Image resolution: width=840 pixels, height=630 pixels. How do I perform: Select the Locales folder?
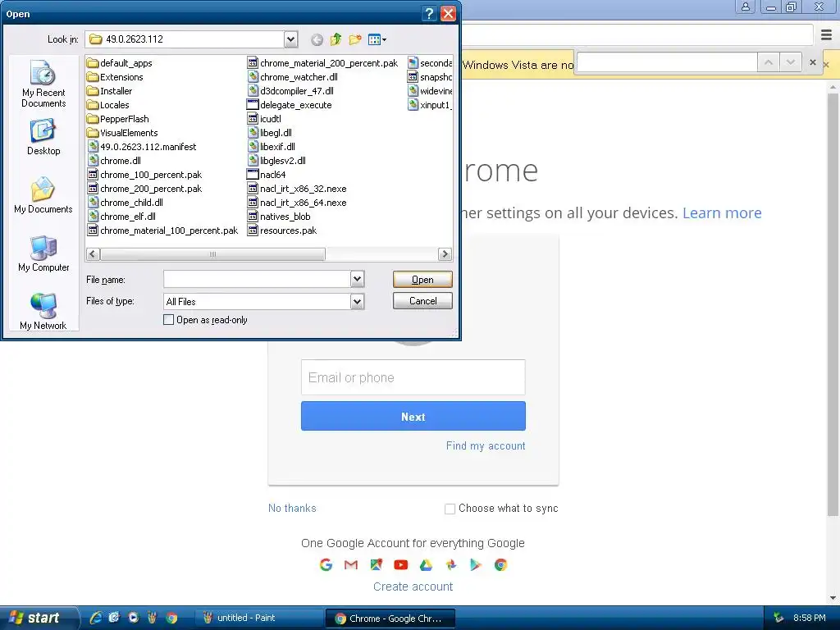point(107,105)
